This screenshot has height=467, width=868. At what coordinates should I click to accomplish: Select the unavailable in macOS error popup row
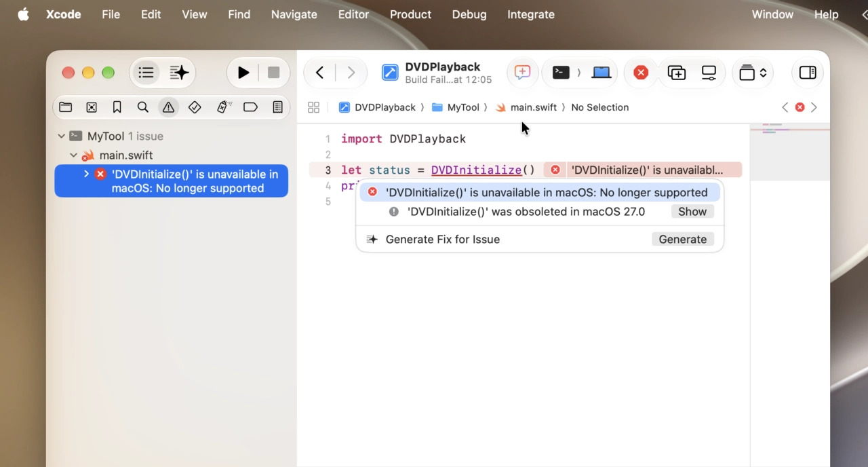(x=540, y=192)
